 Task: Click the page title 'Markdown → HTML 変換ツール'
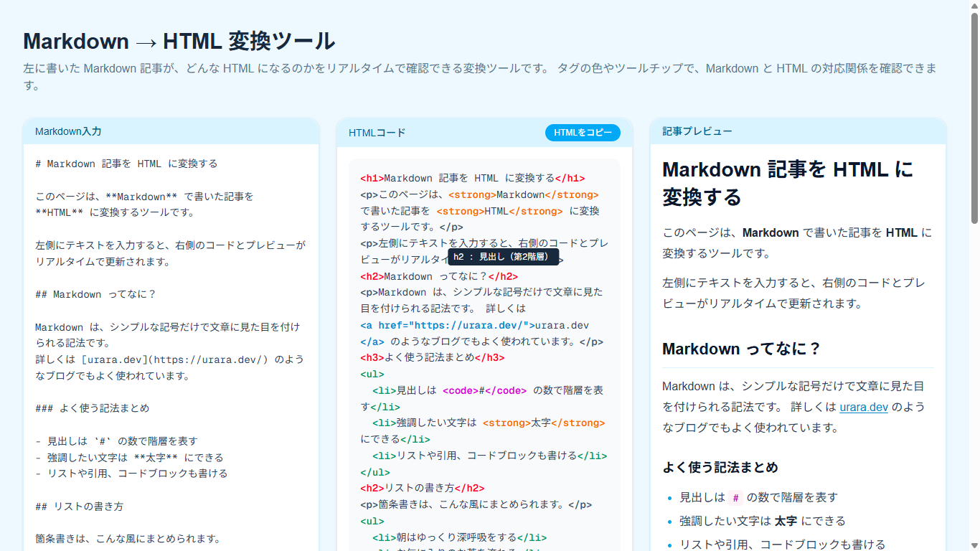coord(179,41)
